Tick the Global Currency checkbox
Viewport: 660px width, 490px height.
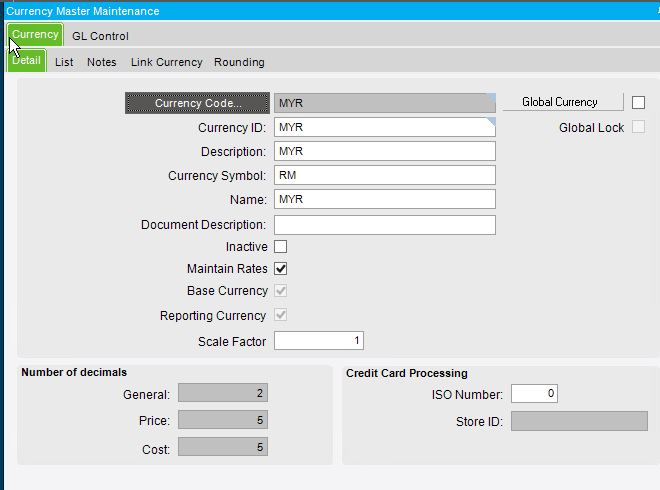pos(638,103)
